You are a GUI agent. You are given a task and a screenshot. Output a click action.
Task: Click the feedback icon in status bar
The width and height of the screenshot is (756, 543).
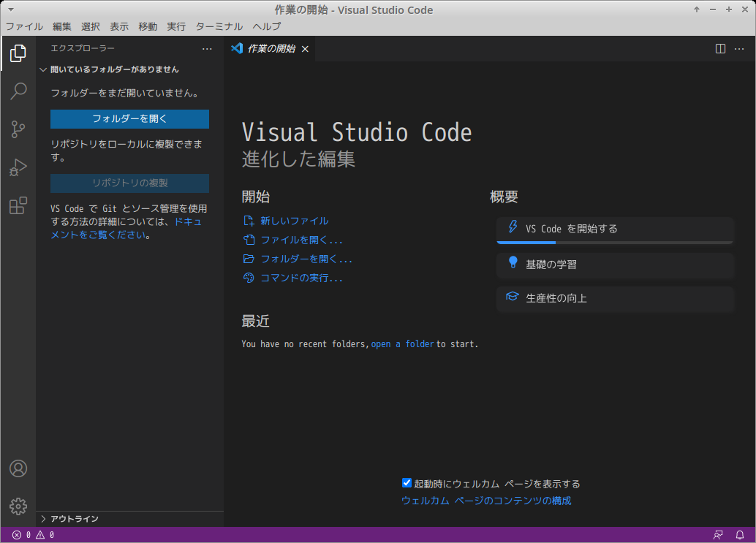tap(718, 535)
